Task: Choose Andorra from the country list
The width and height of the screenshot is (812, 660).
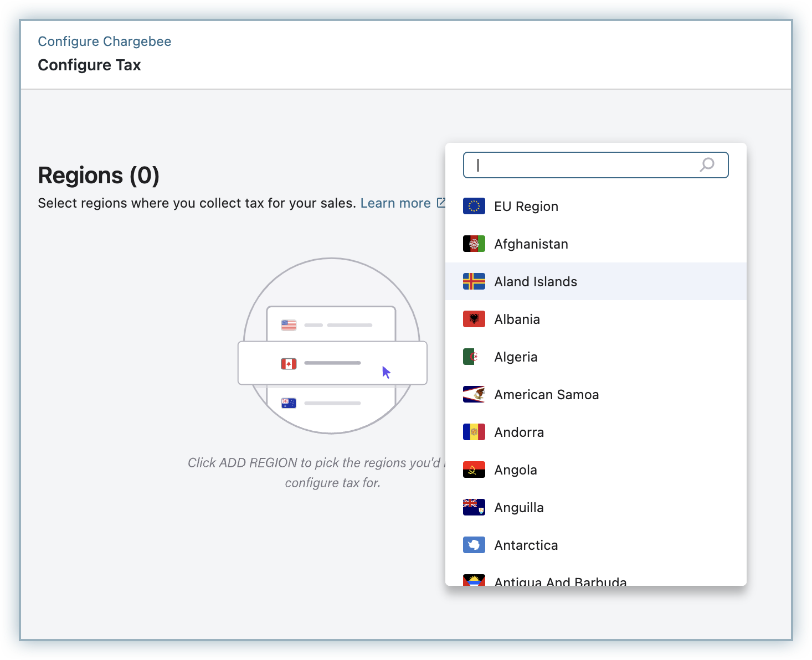Action: [518, 432]
